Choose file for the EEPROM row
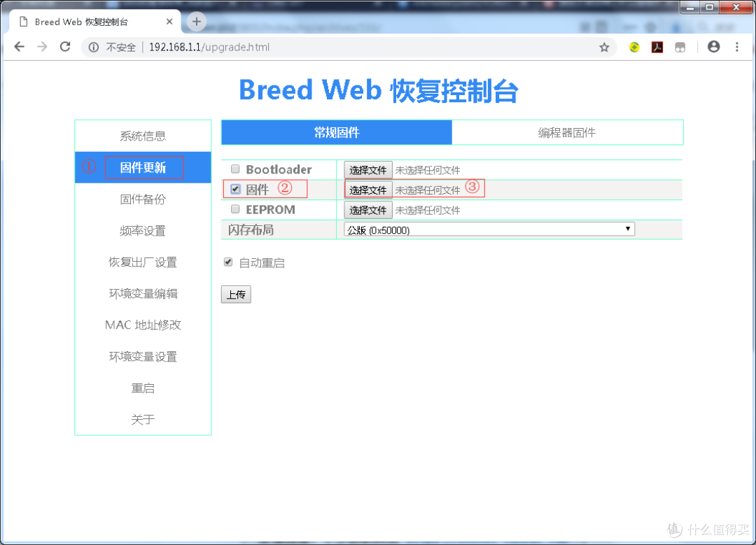 coord(368,210)
